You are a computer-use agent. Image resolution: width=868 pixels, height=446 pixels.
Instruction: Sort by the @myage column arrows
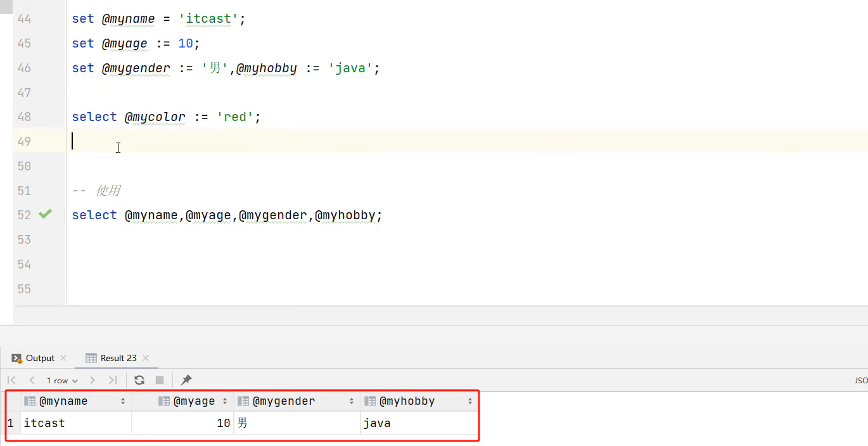225,401
